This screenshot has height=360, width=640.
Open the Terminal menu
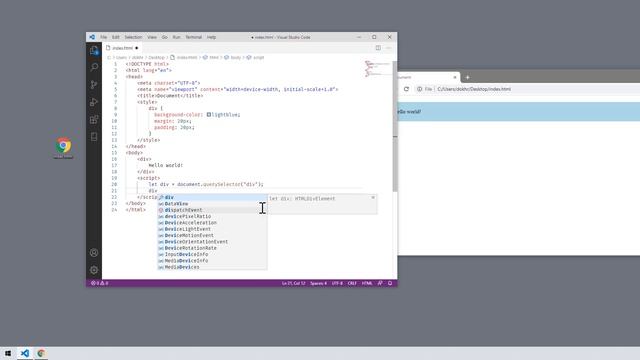pos(193,37)
